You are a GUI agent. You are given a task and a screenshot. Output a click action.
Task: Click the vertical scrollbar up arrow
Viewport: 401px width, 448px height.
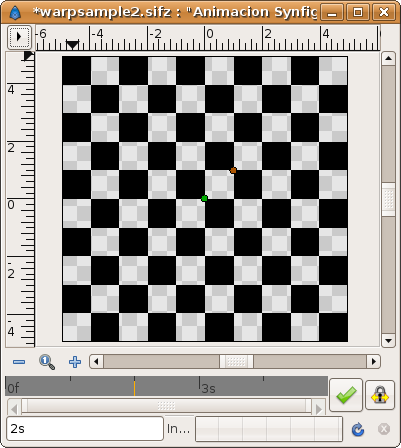388,59
